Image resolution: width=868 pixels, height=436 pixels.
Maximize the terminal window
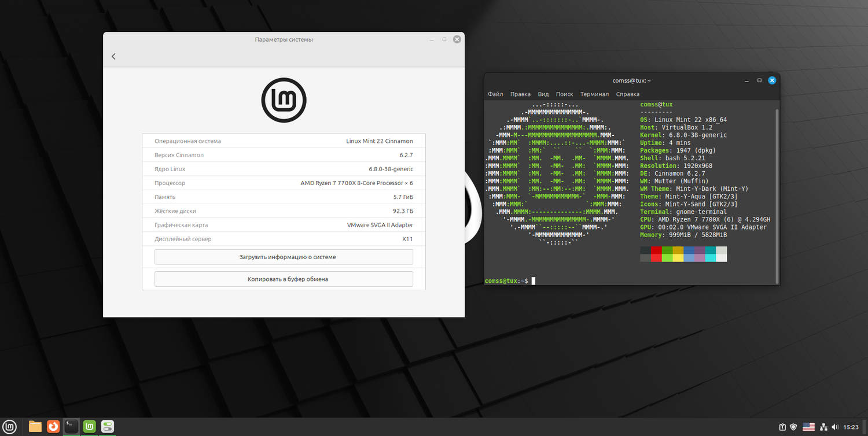click(759, 80)
